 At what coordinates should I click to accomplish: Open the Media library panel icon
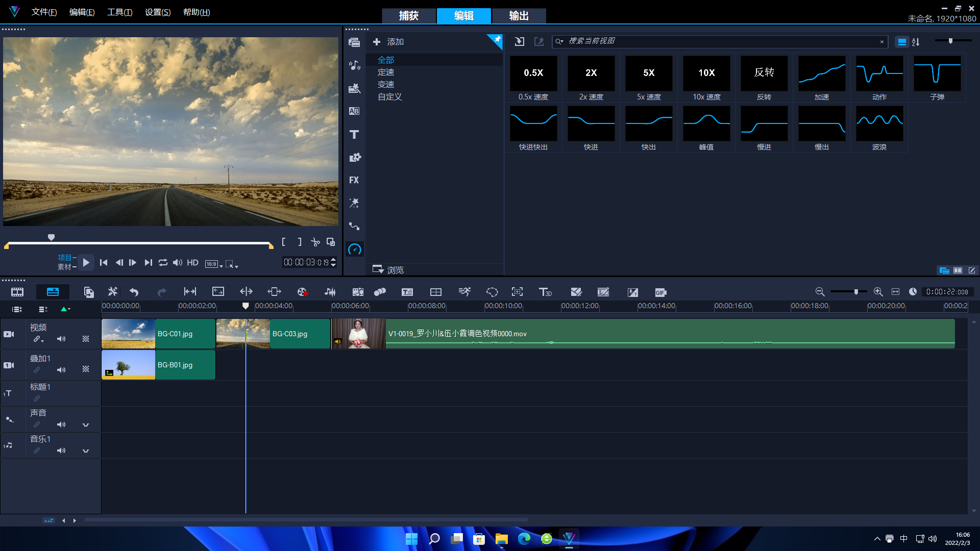pos(354,42)
